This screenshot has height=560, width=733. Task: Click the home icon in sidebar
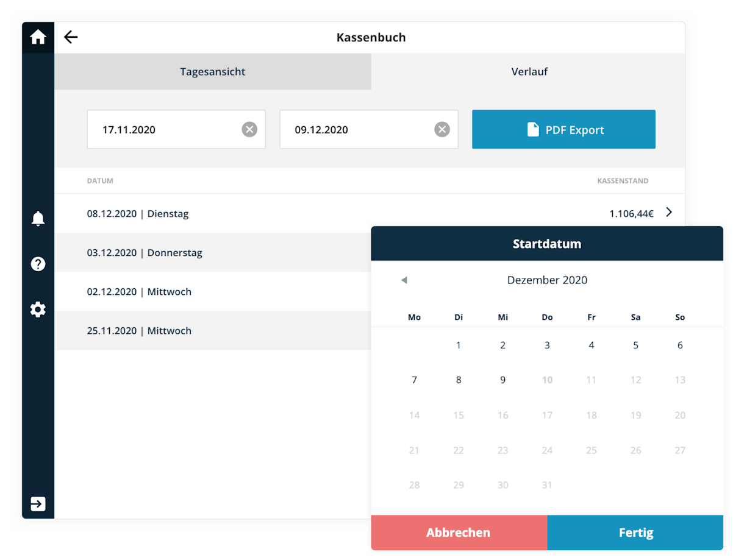point(38,37)
